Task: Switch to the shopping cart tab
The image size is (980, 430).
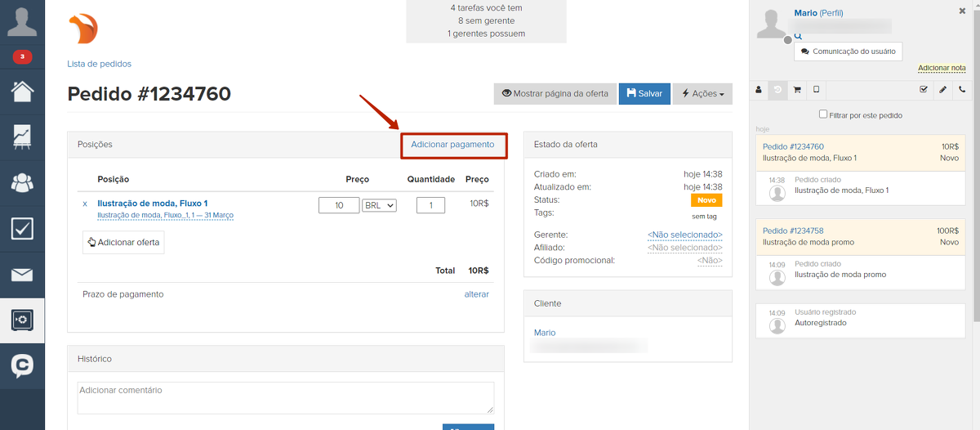Action: coord(797,89)
